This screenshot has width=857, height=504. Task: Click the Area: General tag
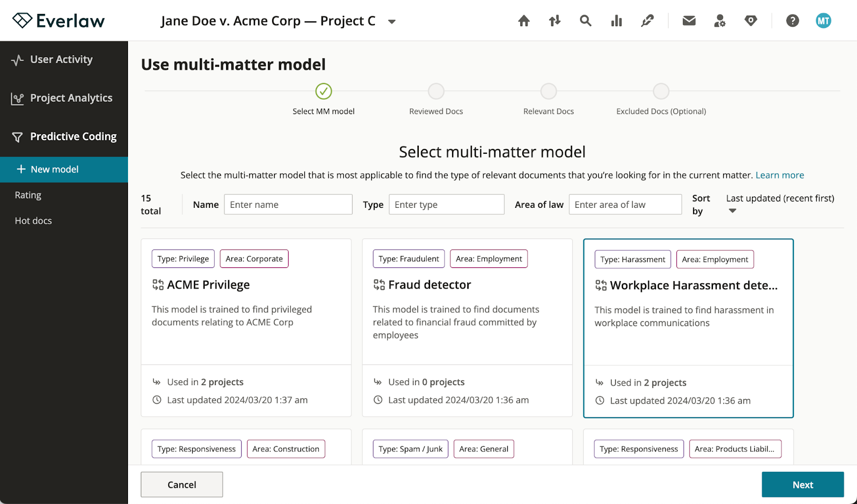click(x=484, y=449)
